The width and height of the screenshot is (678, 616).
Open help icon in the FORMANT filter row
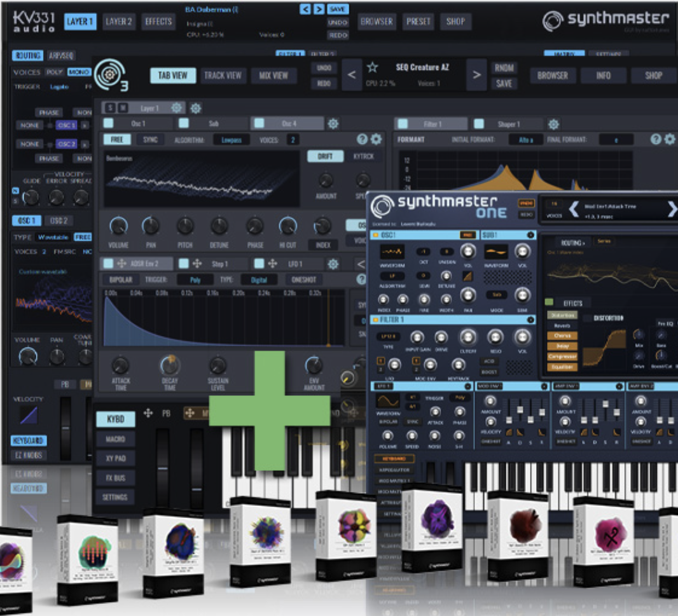656,139
